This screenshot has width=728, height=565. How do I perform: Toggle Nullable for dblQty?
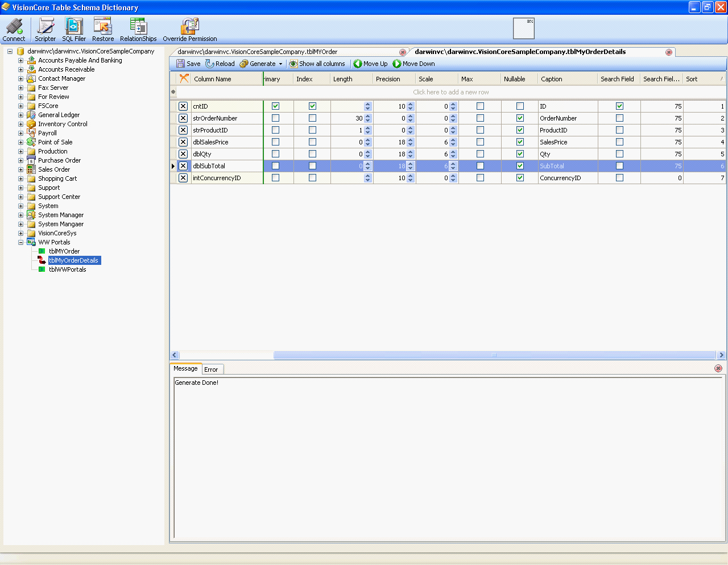point(520,154)
